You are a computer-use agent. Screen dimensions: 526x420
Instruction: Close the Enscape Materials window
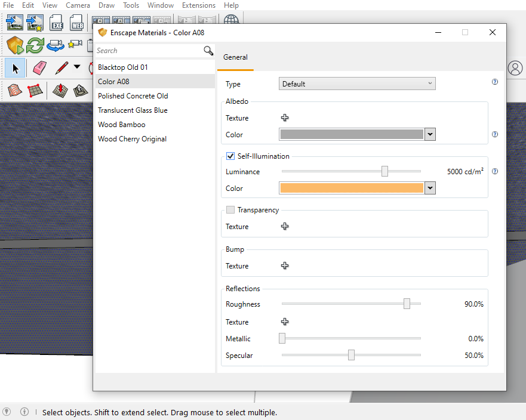tap(493, 32)
